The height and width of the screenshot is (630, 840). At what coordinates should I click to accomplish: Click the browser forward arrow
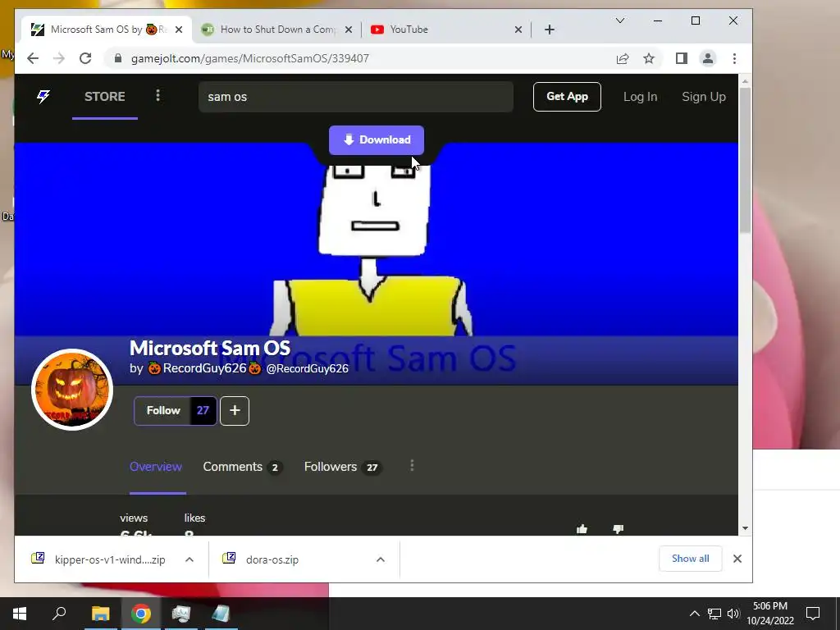[x=59, y=58]
